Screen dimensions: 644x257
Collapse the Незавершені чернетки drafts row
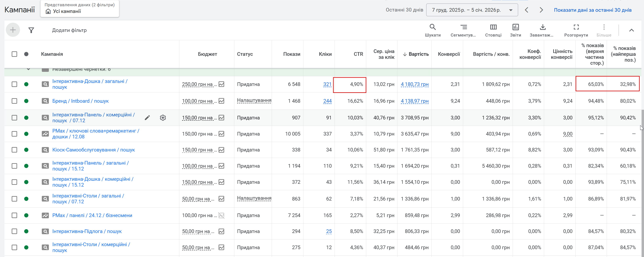point(28,70)
